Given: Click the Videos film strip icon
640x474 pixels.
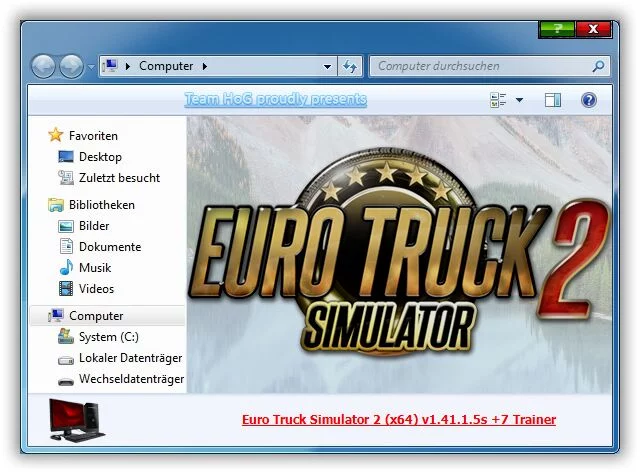Looking at the screenshot, I should 66,288.
